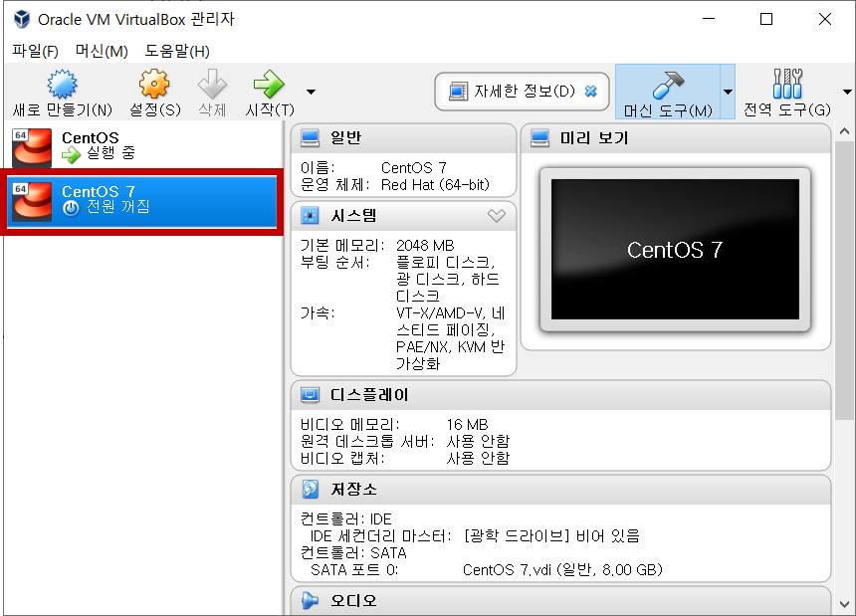Viewport: 856px width, 616px height.
Task: Click the IDE 세컨더리 마스터 label
Action: pos(380,536)
